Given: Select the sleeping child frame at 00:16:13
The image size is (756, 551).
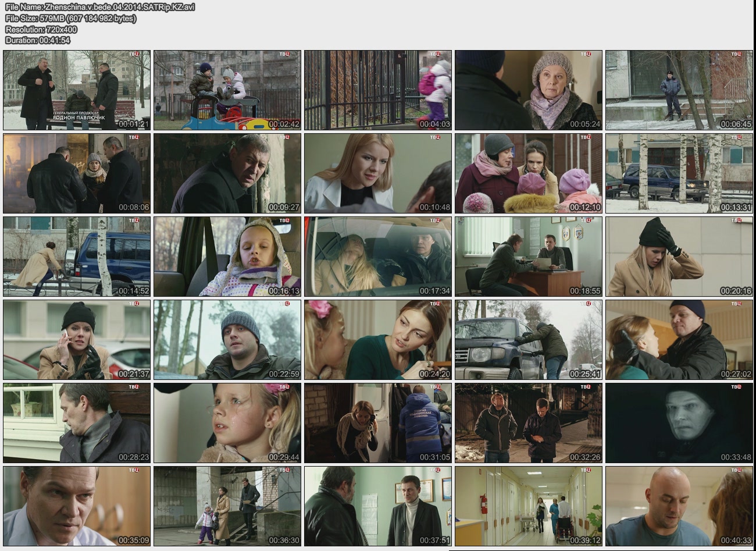Looking at the screenshot, I should [227, 257].
